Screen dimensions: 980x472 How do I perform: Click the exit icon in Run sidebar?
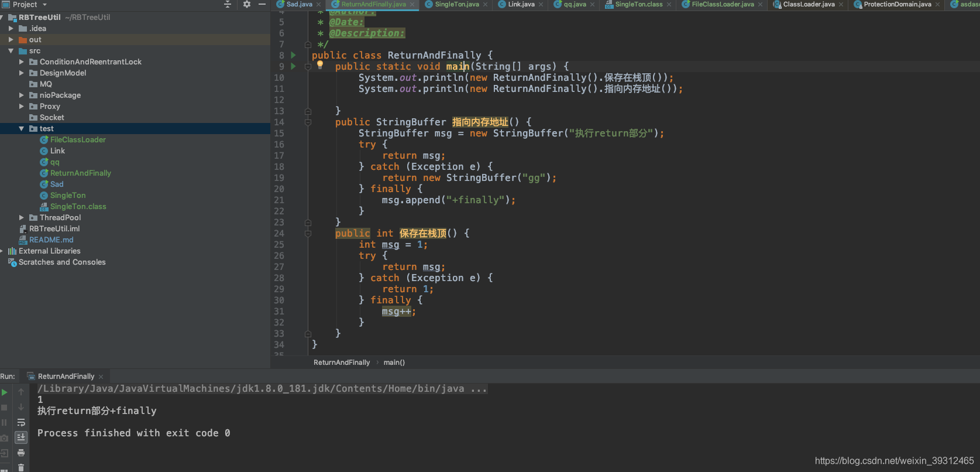5,453
